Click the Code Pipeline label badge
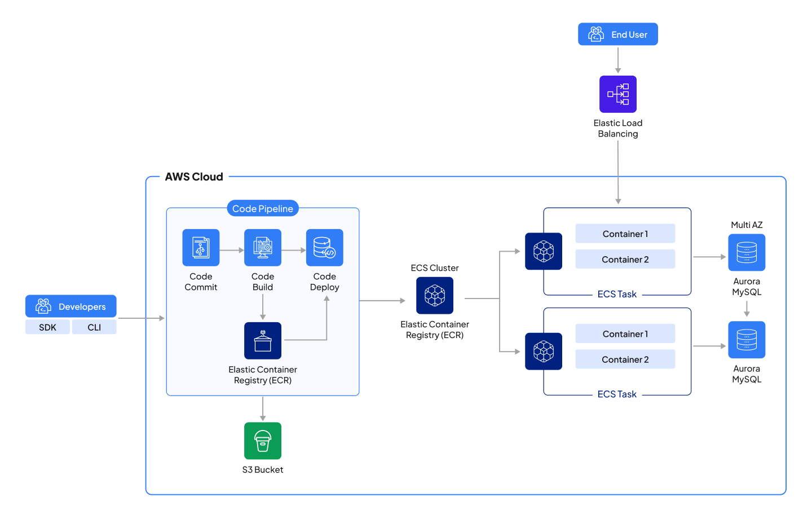The image size is (812, 518). coord(263,208)
